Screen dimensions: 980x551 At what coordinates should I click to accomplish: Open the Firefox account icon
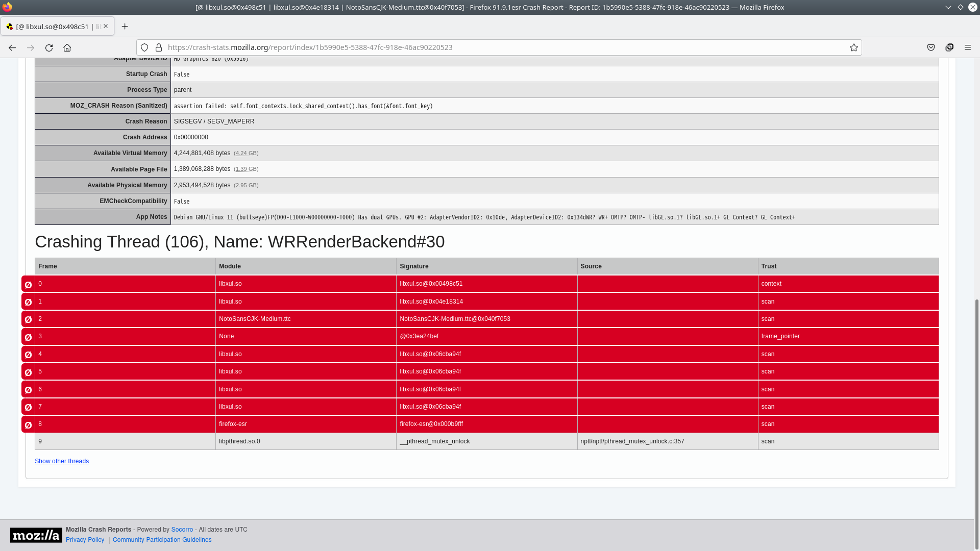(949, 47)
